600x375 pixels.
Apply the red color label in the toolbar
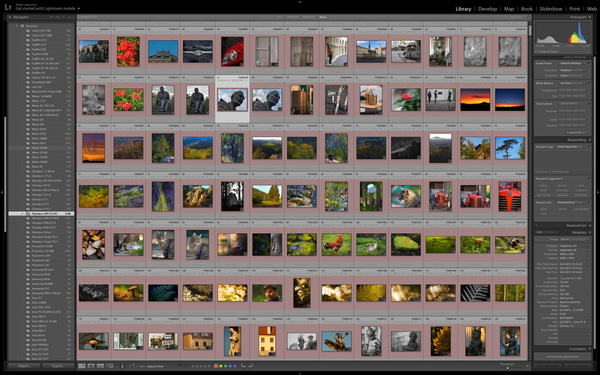tap(216, 366)
